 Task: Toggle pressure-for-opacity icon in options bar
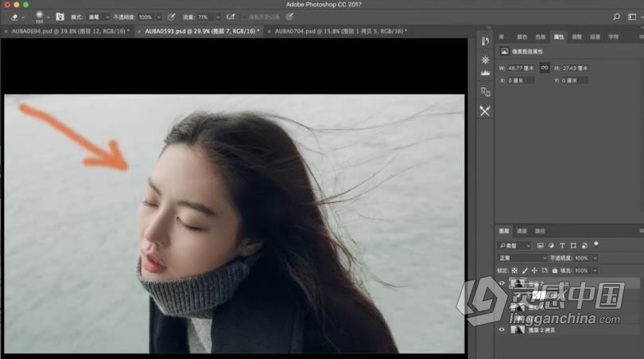click(171, 17)
